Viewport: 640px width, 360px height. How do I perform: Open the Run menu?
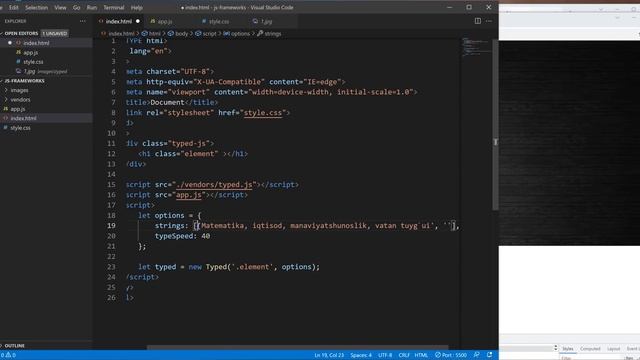[92, 7]
